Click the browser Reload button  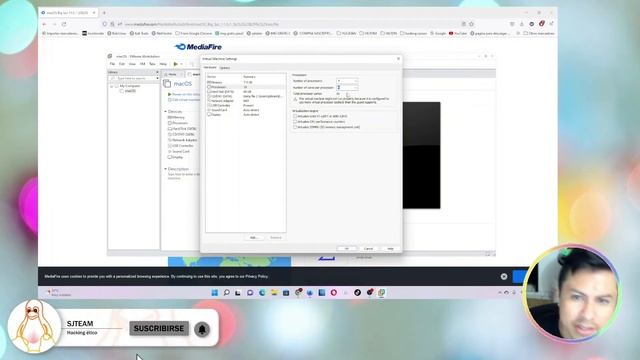[x=64, y=24]
